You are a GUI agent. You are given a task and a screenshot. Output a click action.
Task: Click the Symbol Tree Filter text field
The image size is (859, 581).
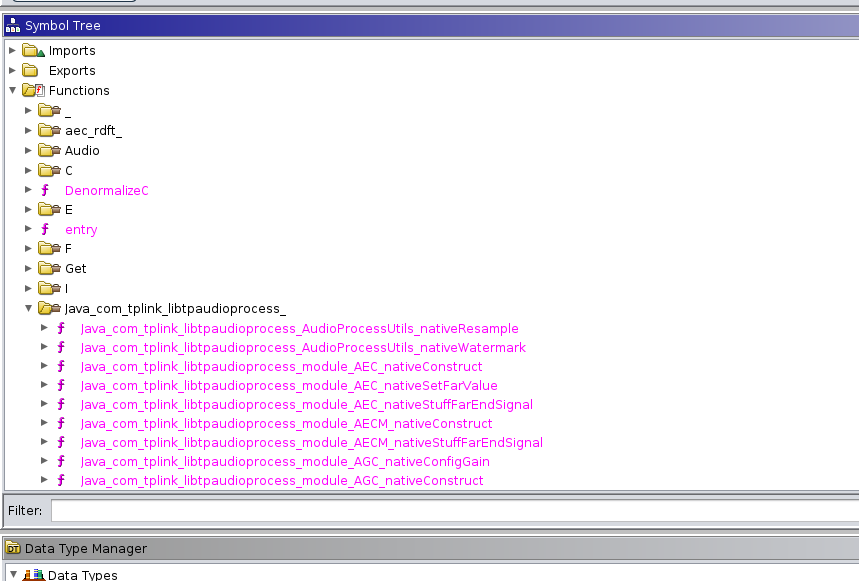[455, 510]
